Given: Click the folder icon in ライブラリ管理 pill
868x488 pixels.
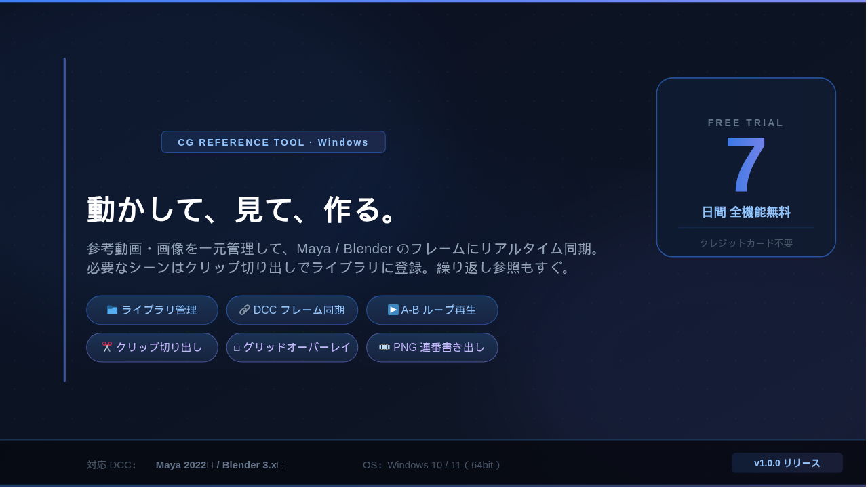Looking at the screenshot, I should (x=113, y=310).
